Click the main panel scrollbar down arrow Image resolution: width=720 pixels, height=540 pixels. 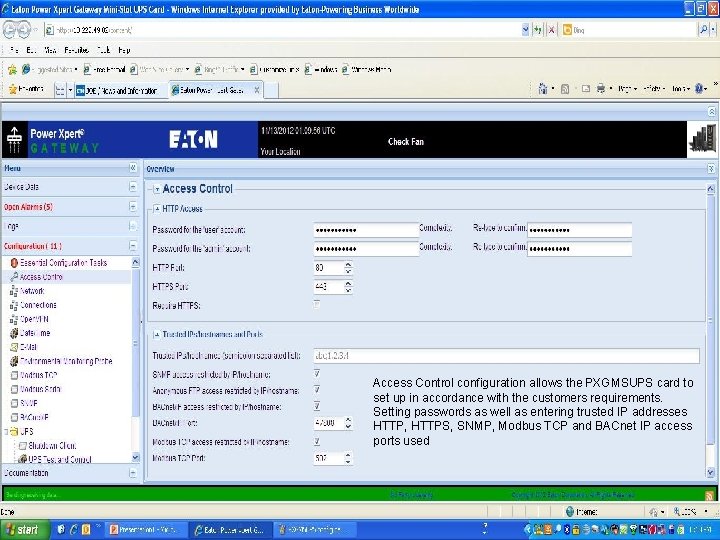[710, 472]
